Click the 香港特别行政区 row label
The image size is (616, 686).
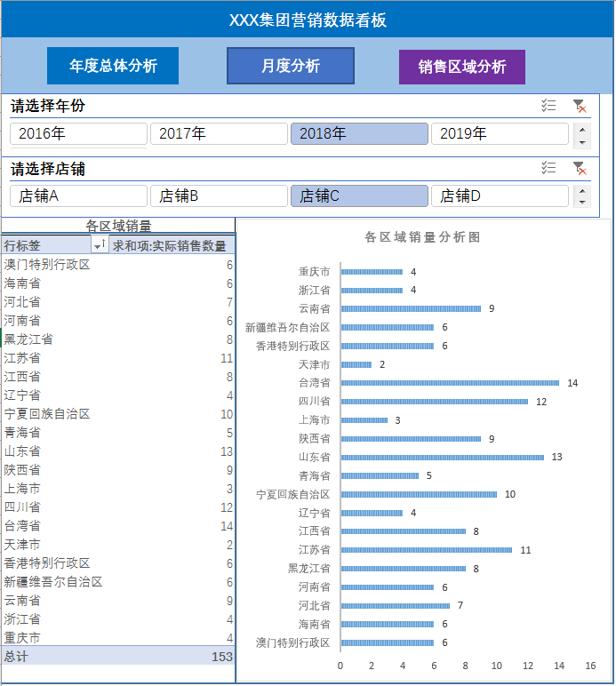tap(47, 563)
